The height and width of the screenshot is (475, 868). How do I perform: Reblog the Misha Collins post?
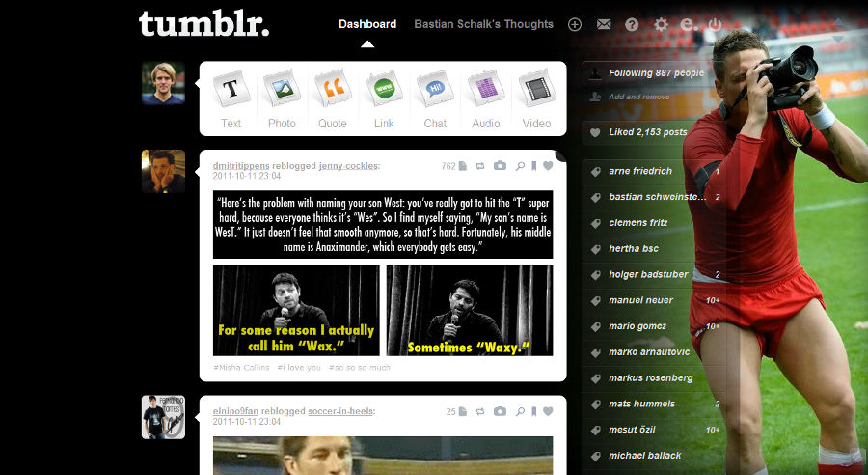(480, 166)
